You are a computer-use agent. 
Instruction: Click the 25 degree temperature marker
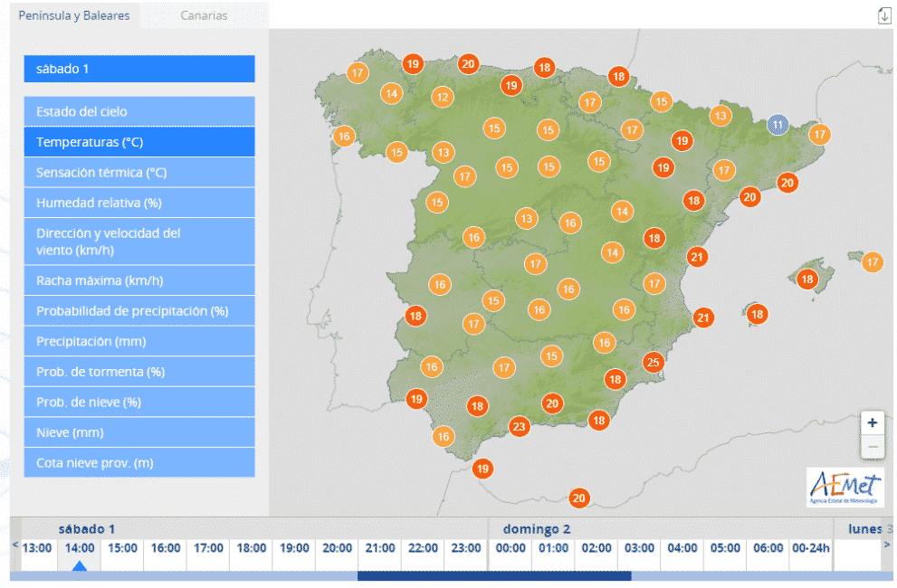coord(653,363)
